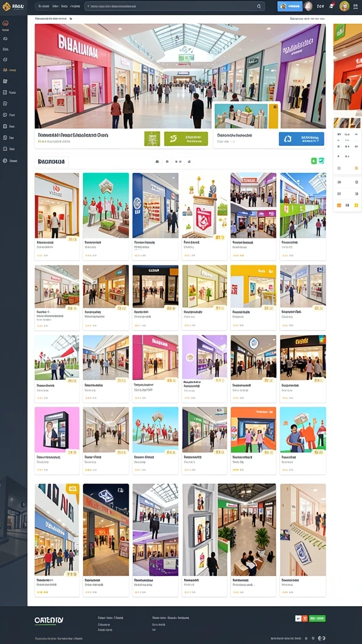Viewport: 362px width, 644px height.
Task: Click the orange square swatch in right panel
Action: pos(339,205)
